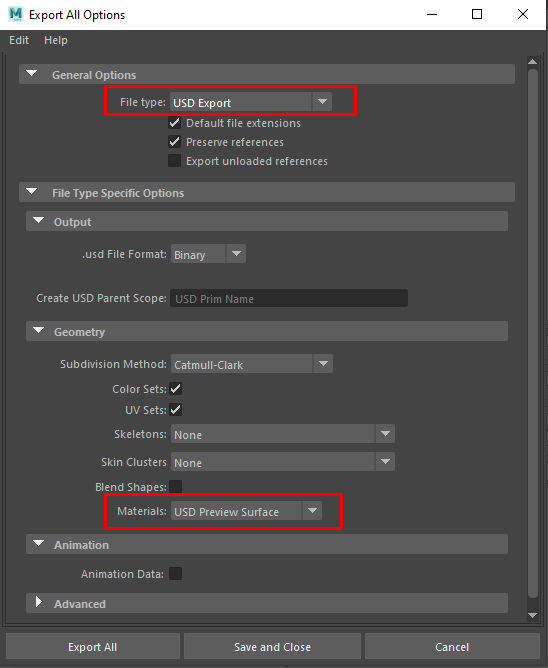Enable the Blend Shapes checkbox

coord(176,487)
